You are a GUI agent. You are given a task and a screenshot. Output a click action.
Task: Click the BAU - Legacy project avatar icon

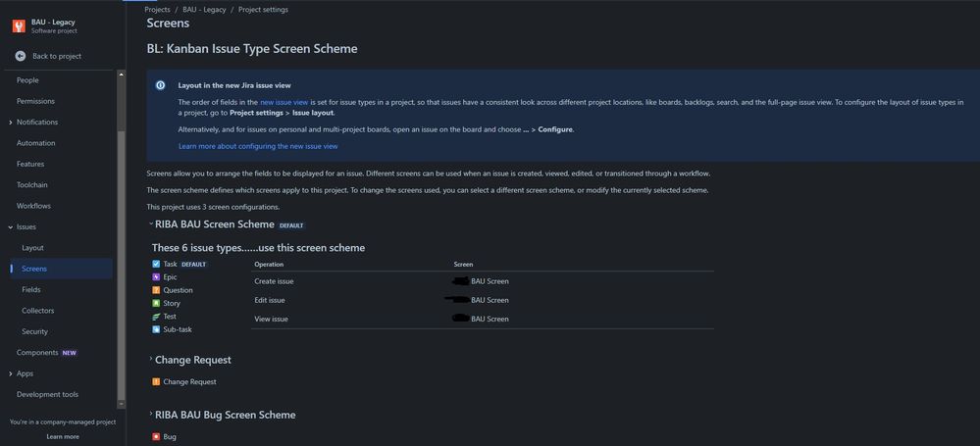click(x=19, y=25)
